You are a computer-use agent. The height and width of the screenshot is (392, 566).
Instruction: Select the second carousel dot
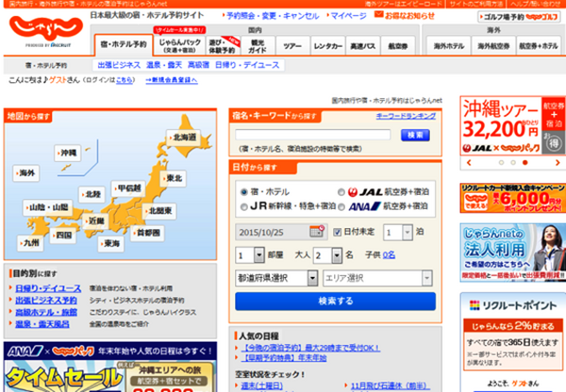pos(513,163)
